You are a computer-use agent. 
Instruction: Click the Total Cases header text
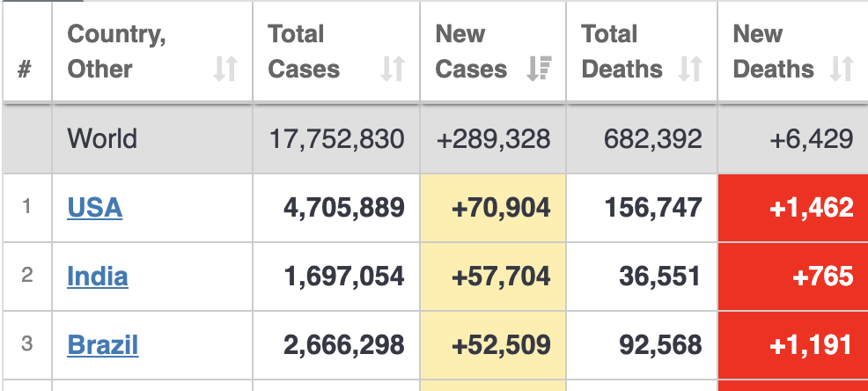(x=304, y=51)
